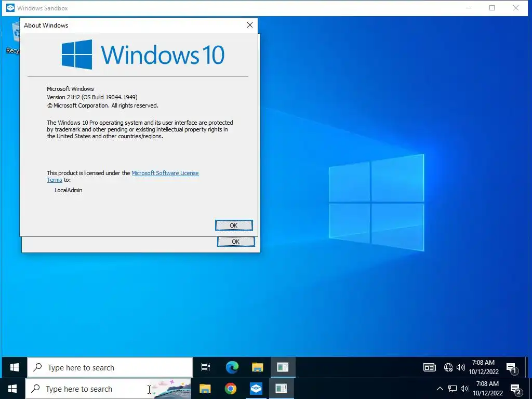Maximize the Windows Sandbox window
532x399 pixels.
(492, 8)
